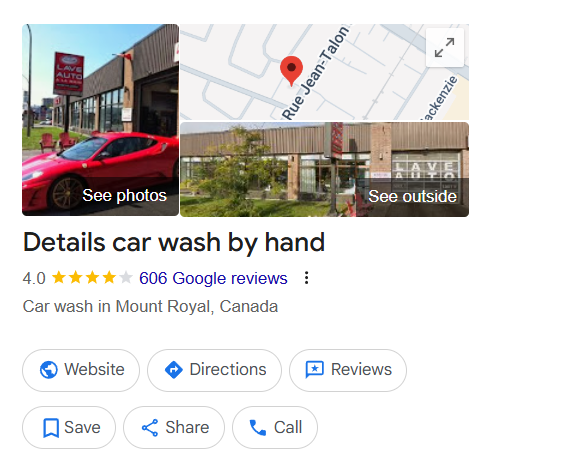The width and height of the screenshot is (566, 463).
Task: Click the bookmark Save icon
Action: pos(51,428)
